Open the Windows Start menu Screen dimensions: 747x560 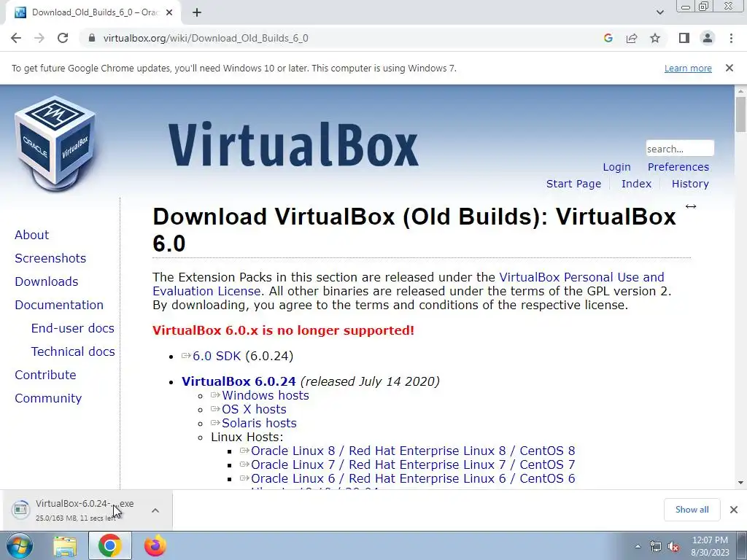pos(19,545)
